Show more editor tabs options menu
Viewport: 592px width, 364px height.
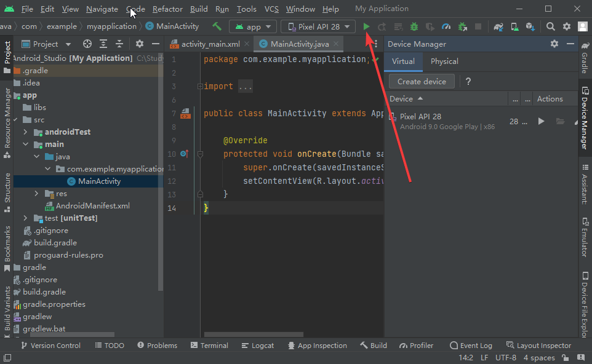pyautogui.click(x=375, y=44)
